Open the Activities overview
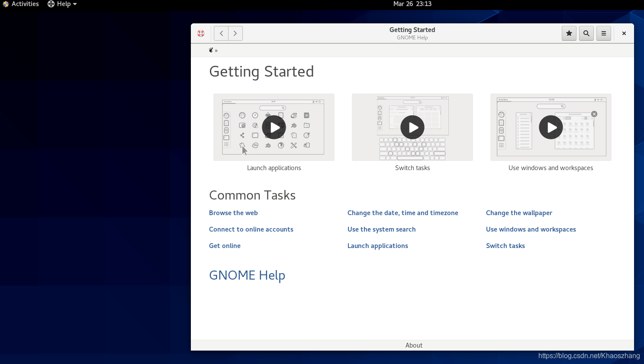 [21, 4]
